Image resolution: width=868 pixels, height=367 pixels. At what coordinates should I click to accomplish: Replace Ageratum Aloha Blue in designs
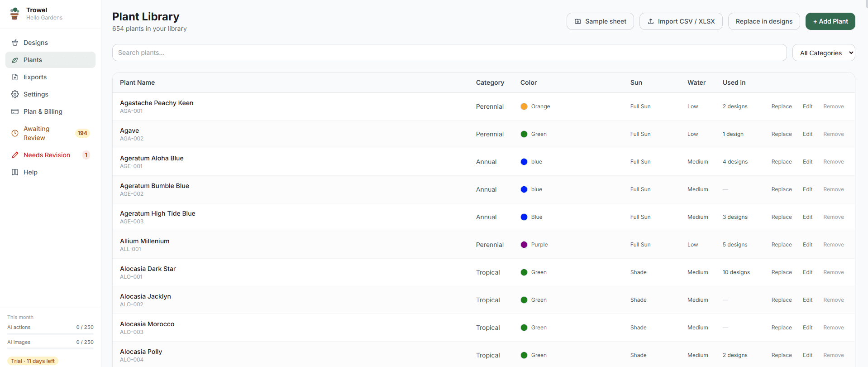point(782,162)
